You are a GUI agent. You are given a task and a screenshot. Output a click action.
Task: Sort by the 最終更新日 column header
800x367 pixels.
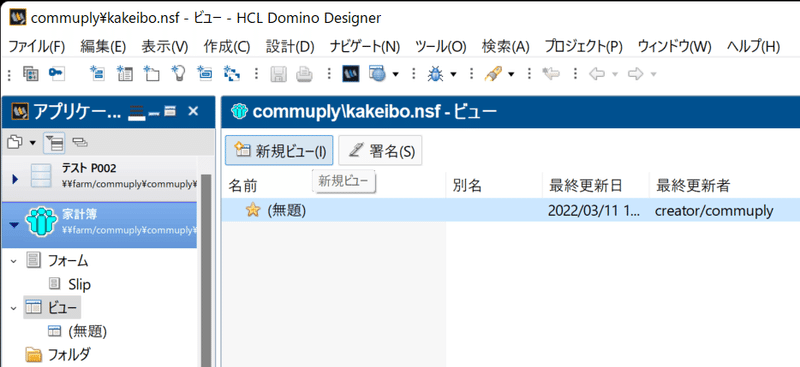point(596,186)
